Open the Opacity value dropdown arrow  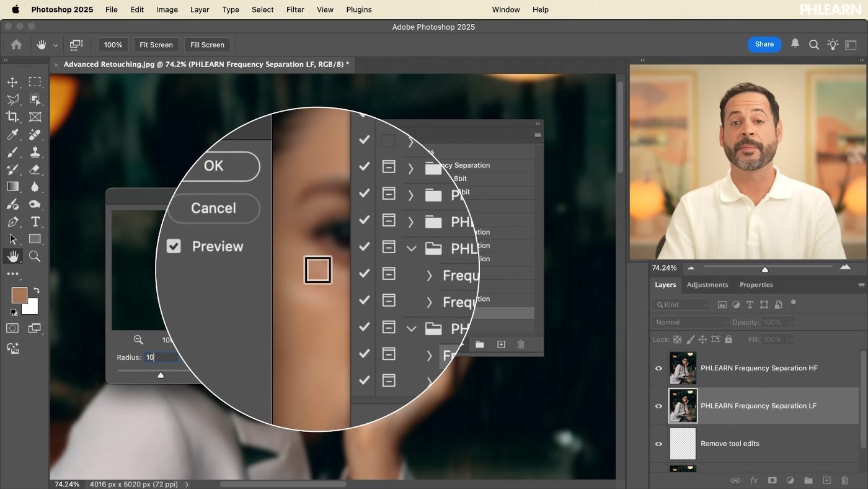[x=790, y=322]
